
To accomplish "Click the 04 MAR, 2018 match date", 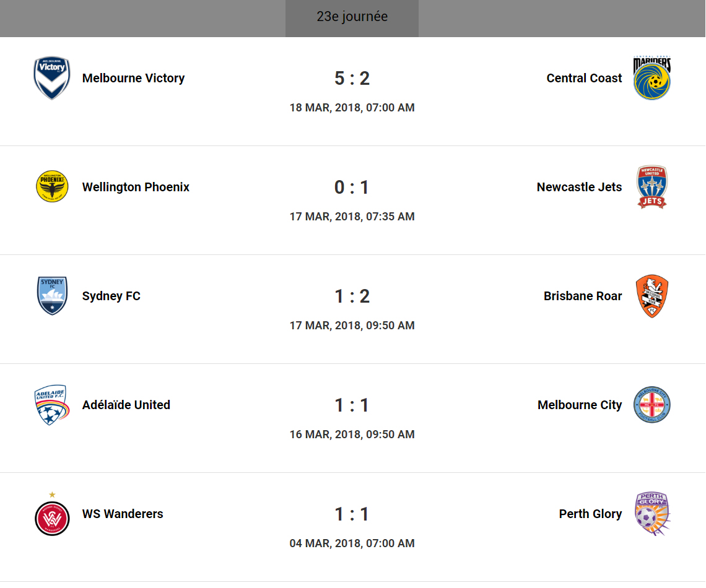I will (x=352, y=543).
